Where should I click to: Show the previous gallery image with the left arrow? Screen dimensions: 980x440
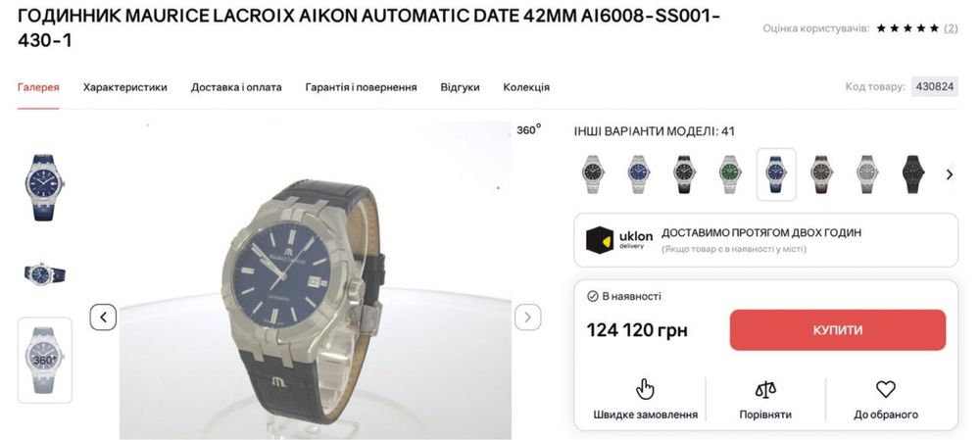103,317
